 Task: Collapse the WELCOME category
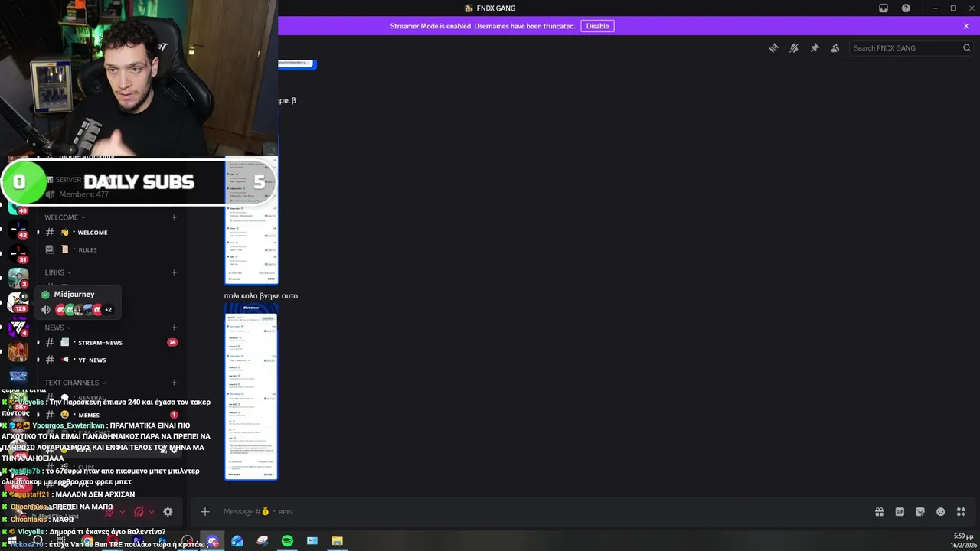(65, 217)
